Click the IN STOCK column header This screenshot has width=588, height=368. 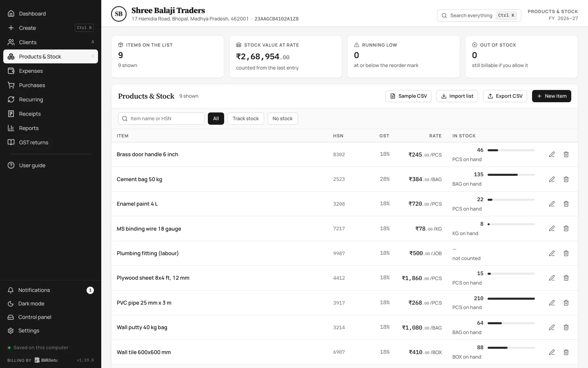464,136
